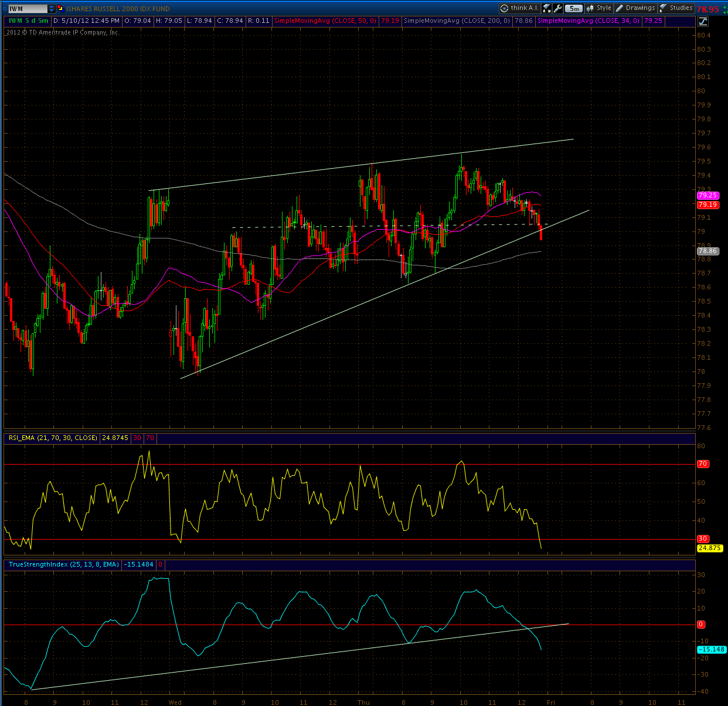The image size is (728, 706).
Task: Open the Style menu
Action: (x=600, y=8)
